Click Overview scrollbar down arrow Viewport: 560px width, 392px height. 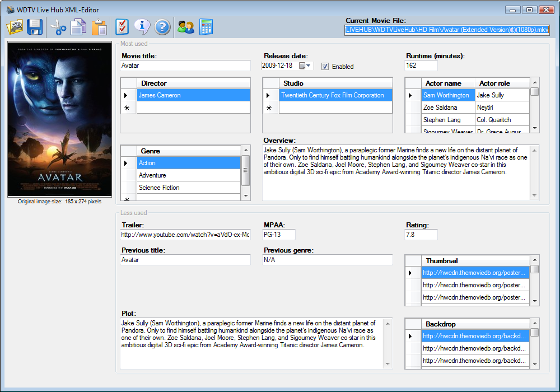[534, 195]
